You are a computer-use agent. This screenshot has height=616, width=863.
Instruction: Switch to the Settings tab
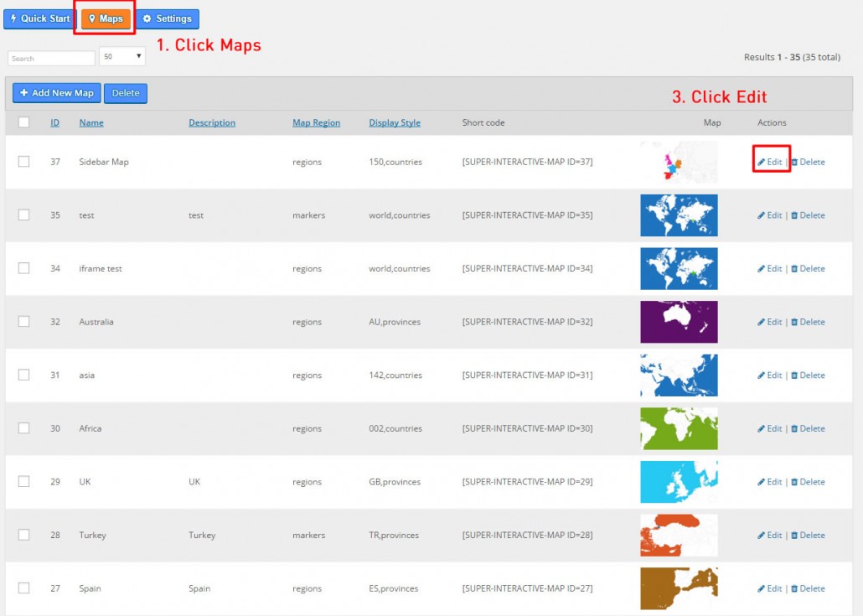167,18
